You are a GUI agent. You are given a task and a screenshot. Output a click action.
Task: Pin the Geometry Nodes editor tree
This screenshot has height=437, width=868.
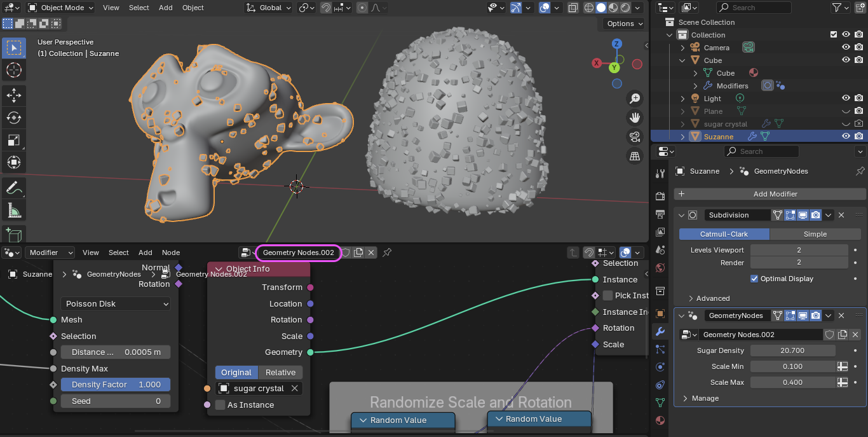click(x=387, y=253)
